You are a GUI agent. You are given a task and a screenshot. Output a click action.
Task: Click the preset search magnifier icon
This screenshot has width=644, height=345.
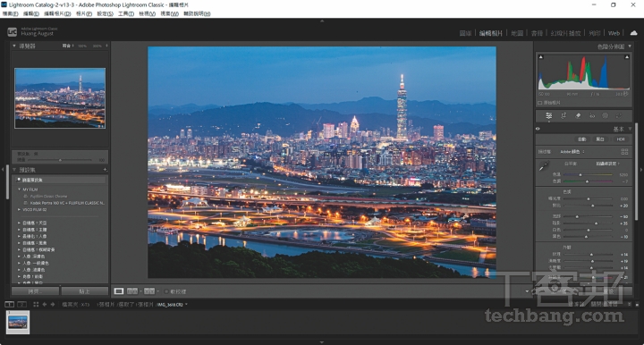19,180
